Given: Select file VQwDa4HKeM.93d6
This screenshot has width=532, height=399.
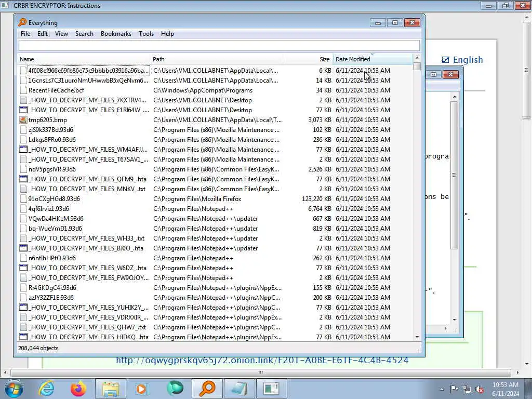Looking at the screenshot, I should coord(56,219).
